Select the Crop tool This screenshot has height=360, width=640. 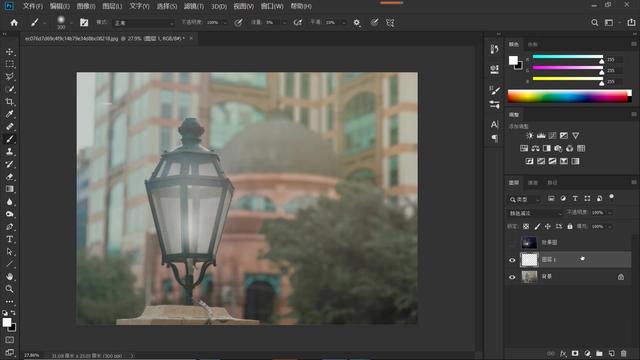pos(9,102)
